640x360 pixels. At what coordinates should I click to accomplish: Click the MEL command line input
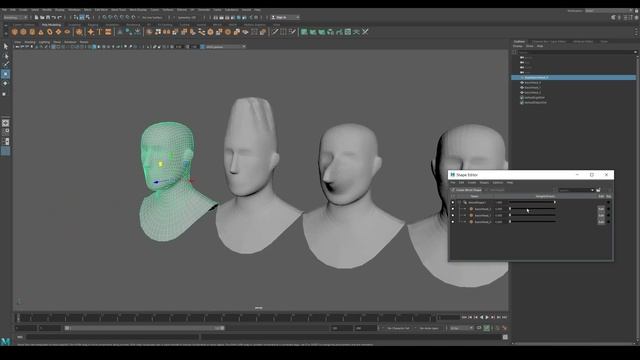coord(112,337)
